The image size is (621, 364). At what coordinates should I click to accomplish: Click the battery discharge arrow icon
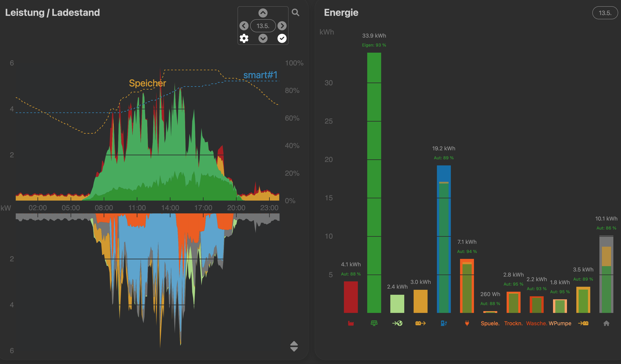click(420, 323)
